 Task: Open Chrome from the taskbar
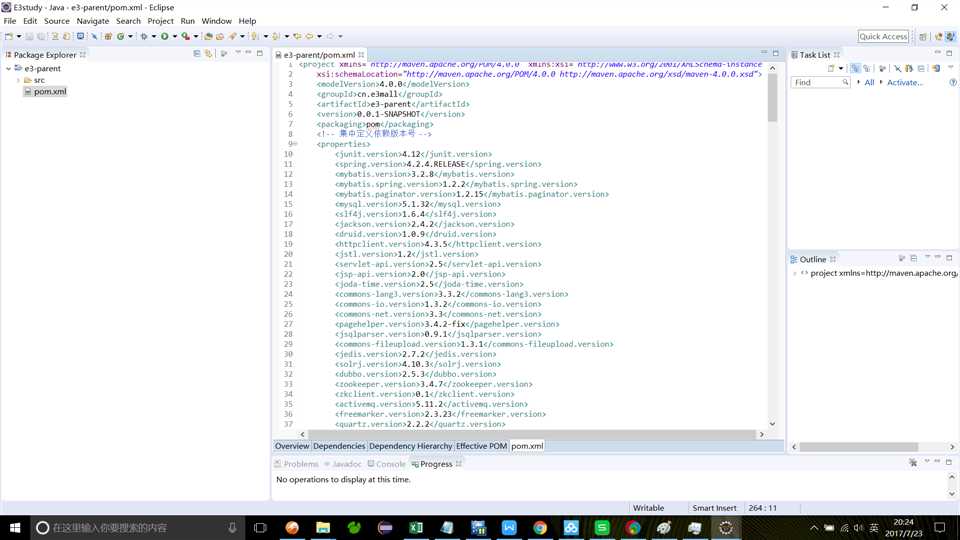click(x=539, y=527)
